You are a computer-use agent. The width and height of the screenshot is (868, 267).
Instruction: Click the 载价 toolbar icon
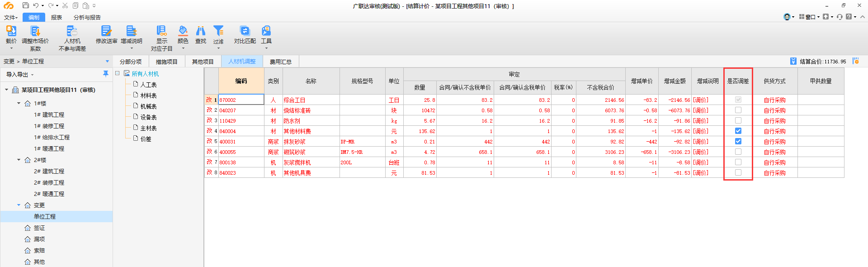click(11, 31)
